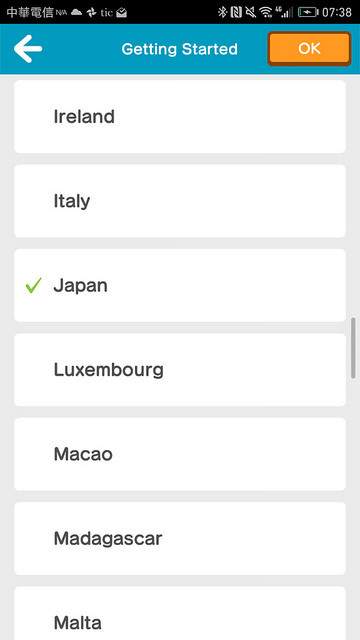Tap the NFC status icon

[x=236, y=12]
